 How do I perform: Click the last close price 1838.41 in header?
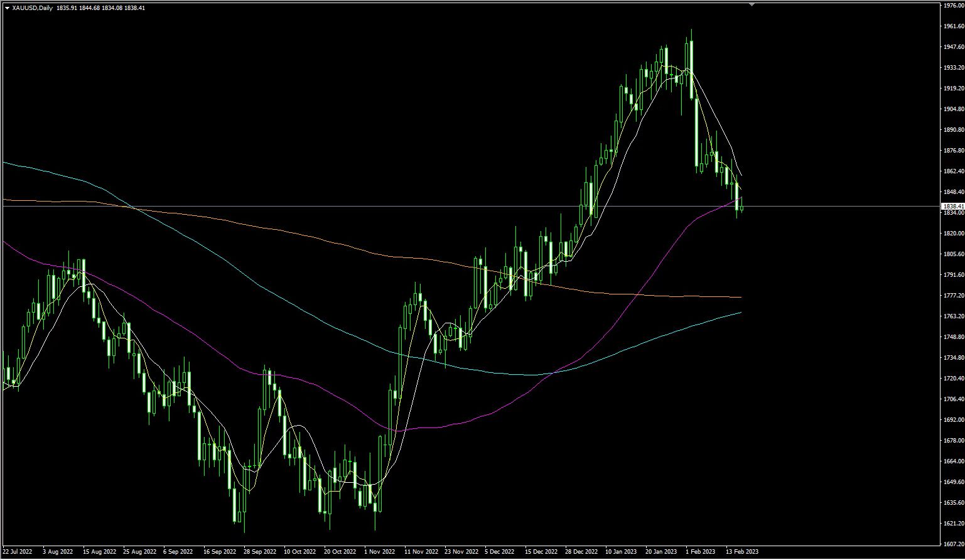(132, 8)
